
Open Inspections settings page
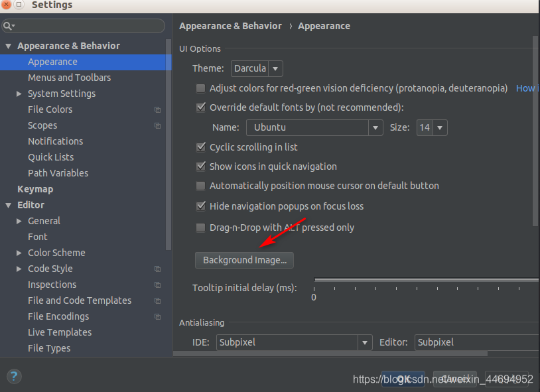pos(52,285)
